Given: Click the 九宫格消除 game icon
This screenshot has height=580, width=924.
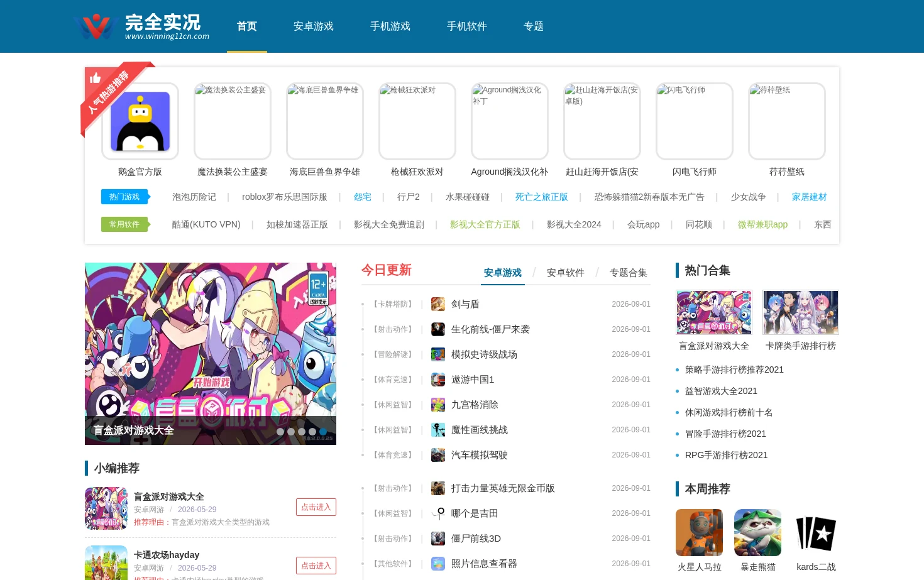Looking at the screenshot, I should coord(438,405).
